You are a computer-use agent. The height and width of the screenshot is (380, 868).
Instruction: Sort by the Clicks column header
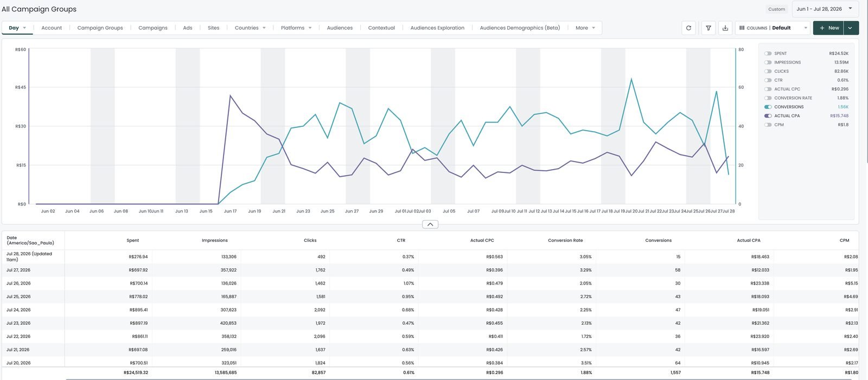click(310, 240)
